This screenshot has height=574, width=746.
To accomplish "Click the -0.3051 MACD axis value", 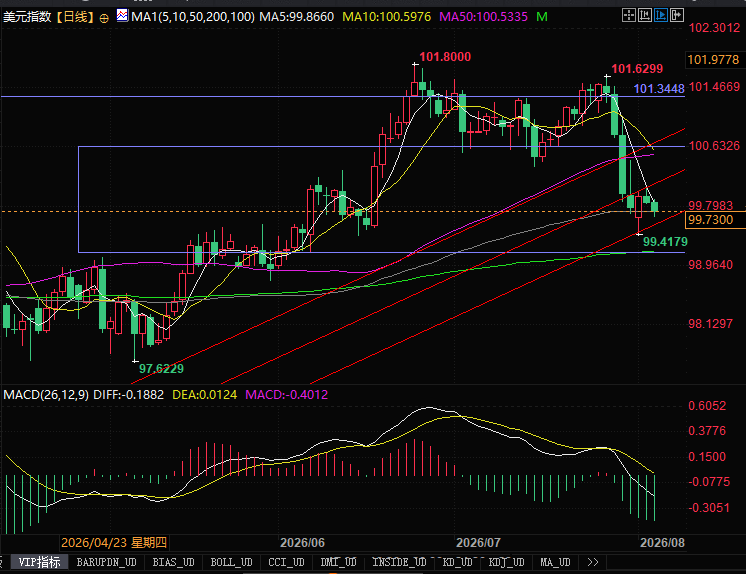I will click(x=709, y=508).
